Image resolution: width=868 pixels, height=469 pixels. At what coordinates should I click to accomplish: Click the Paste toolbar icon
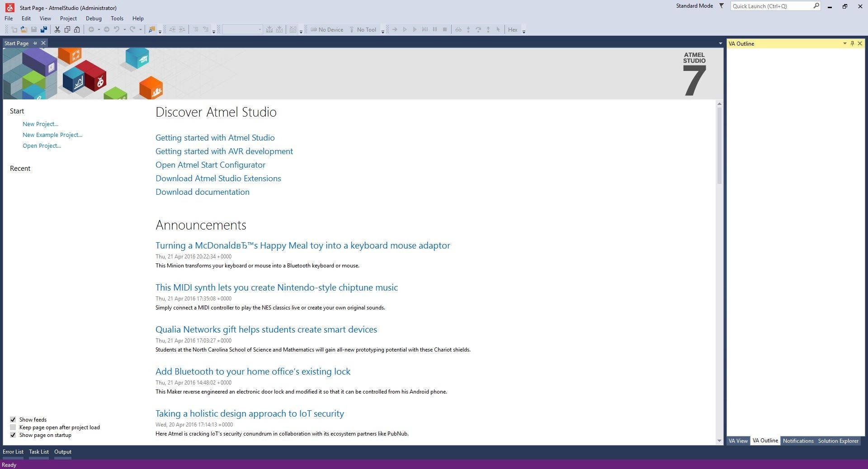point(77,29)
